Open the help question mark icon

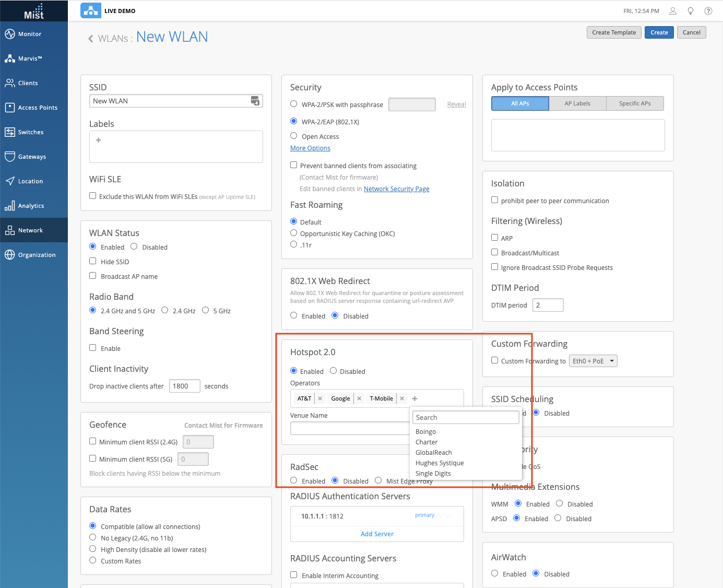pos(708,11)
